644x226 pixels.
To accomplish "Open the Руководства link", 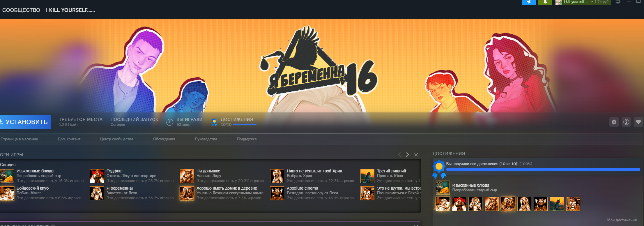I will click(206, 139).
